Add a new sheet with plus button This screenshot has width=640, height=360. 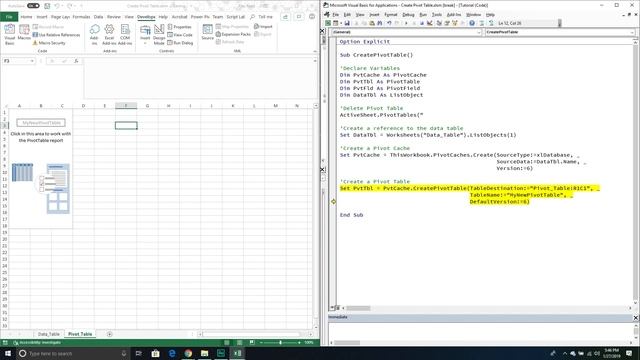point(109,334)
